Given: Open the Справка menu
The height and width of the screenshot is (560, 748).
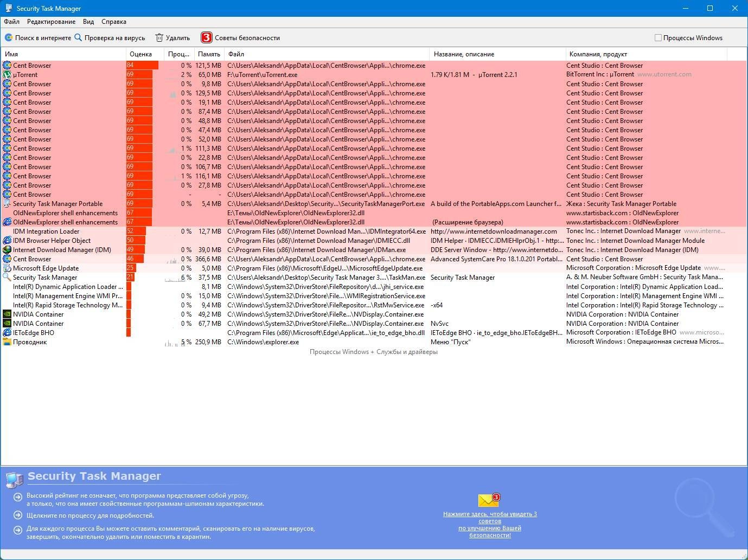Looking at the screenshot, I should 114,22.
